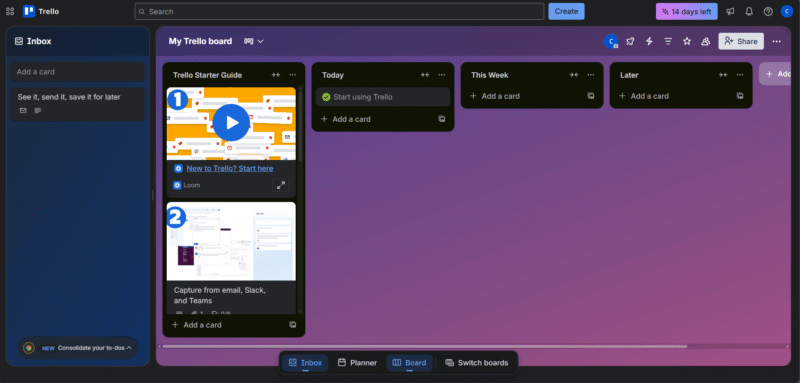Toggle the Board tab in bottom bar

[409, 363]
